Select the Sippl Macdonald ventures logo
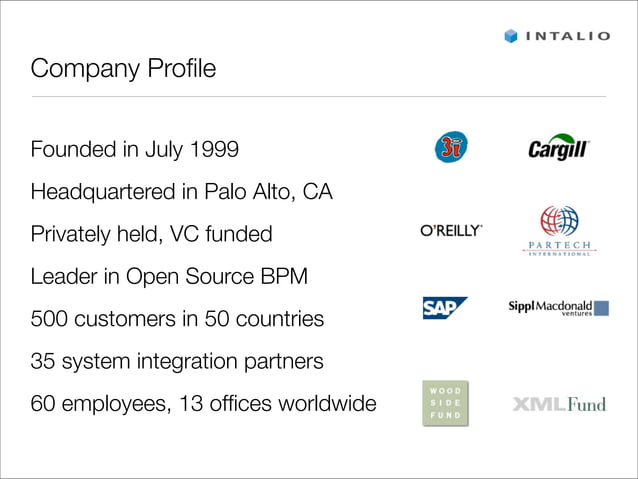 click(559, 308)
